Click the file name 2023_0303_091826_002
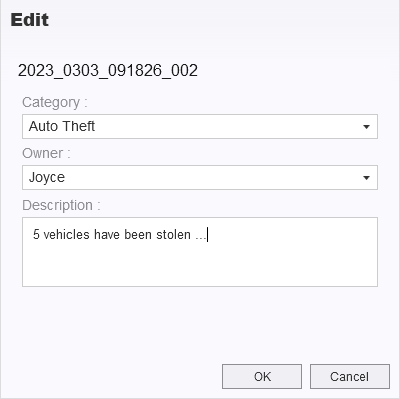This screenshot has height=399, width=400. click(x=108, y=71)
